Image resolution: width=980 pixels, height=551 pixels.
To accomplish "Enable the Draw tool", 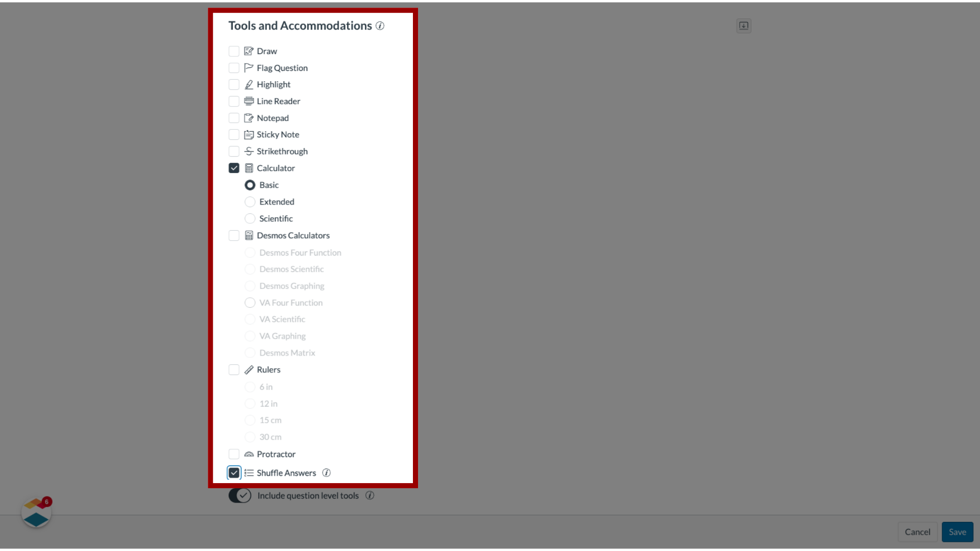I will (234, 51).
